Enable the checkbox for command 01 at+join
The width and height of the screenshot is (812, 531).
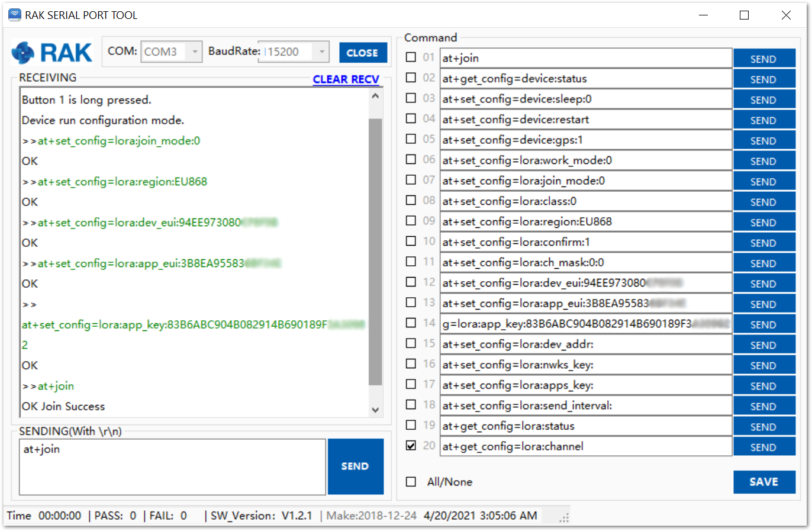411,57
